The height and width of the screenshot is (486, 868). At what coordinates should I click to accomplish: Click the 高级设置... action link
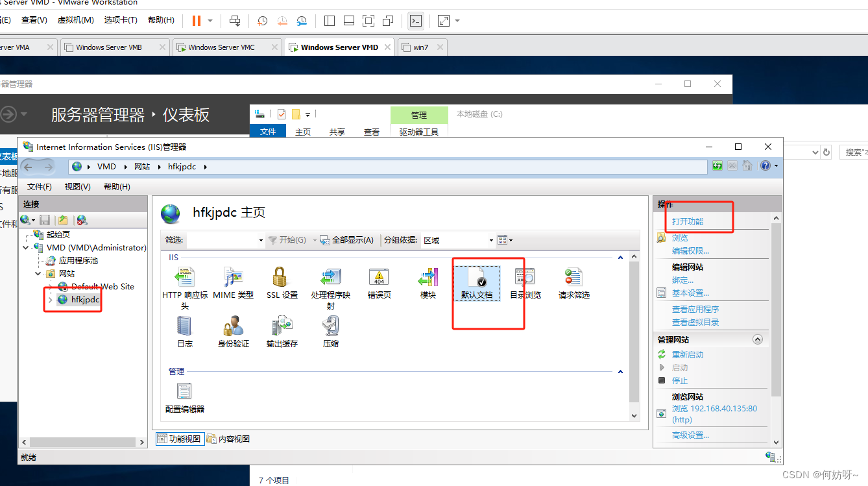tap(691, 435)
